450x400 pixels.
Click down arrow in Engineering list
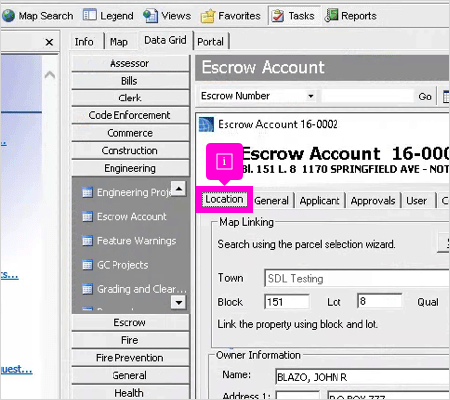(179, 303)
